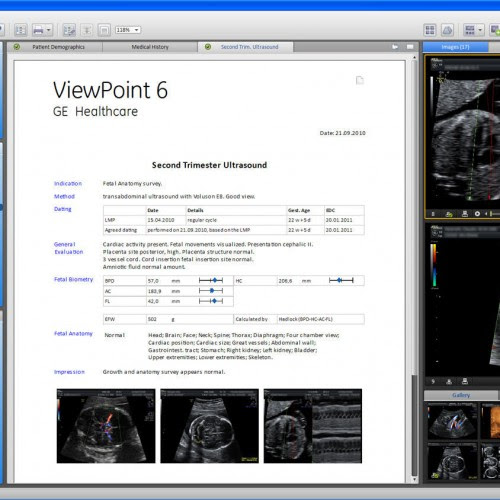This screenshot has height=500, width=500.
Task: Select the fetal head thumbnail in Gallery
Action: pos(452,462)
